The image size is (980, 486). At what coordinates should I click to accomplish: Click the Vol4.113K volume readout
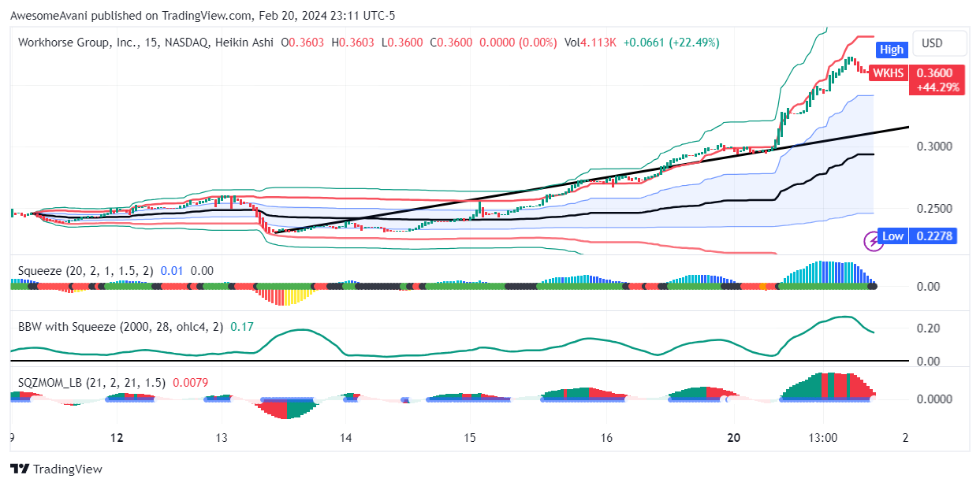coord(591,43)
